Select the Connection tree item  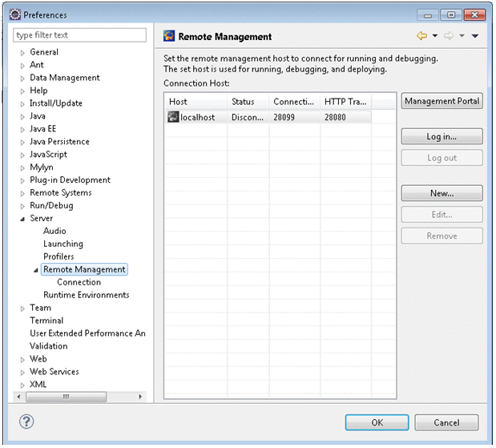[x=79, y=282]
